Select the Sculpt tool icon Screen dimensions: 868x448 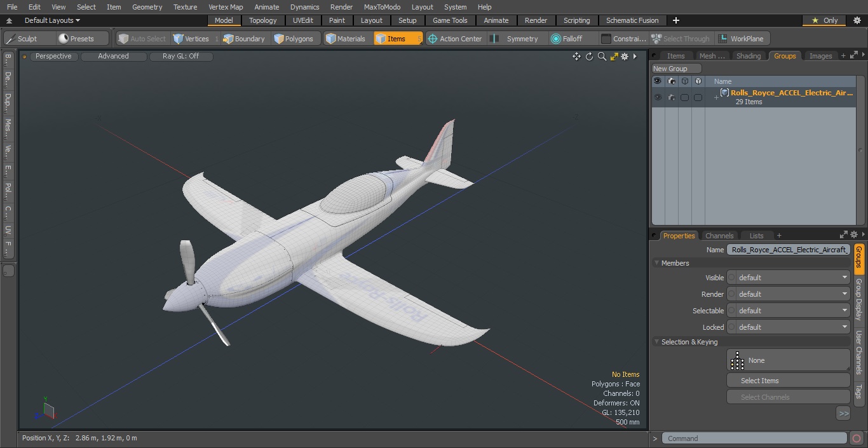[x=11, y=39]
